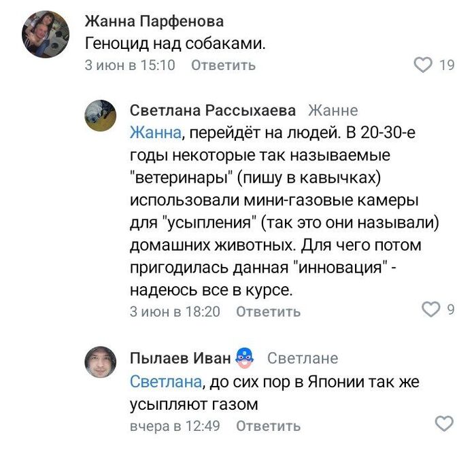Reply to Иван's comment about Japan
The height and width of the screenshot is (456, 476).
click(x=268, y=426)
